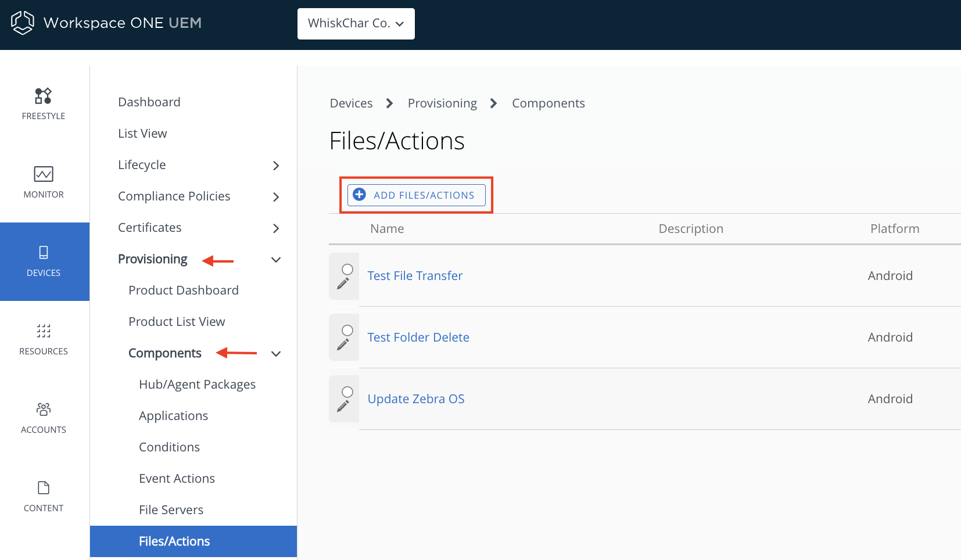Viewport: 961px width, 560px height.
Task: Select radio button for Update Zebra OS
Action: [x=347, y=392]
